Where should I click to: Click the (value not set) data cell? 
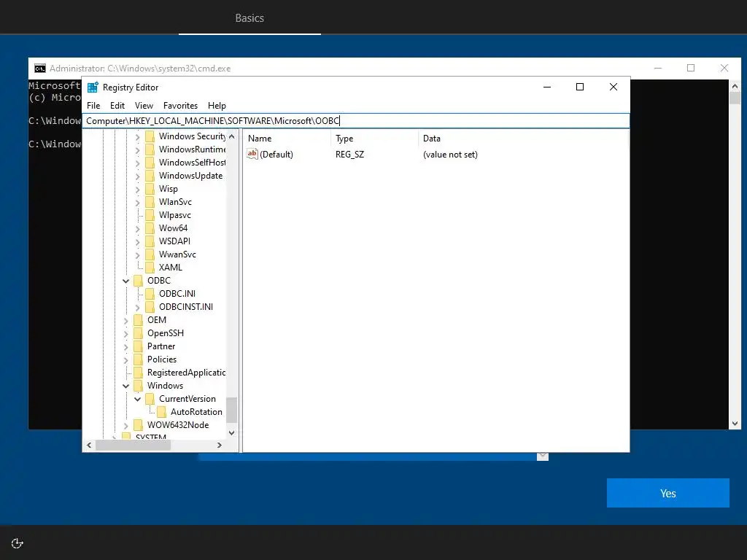tap(450, 155)
